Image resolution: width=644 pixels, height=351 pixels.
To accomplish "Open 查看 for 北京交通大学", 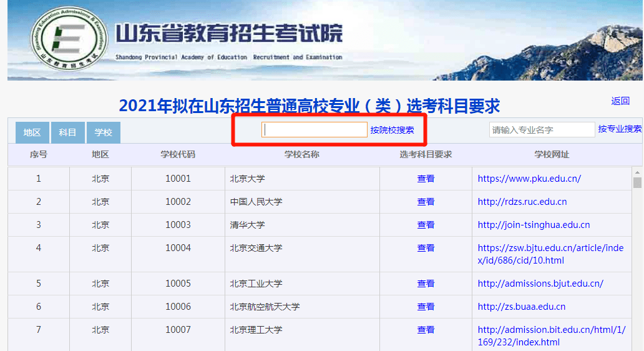I will click(426, 248).
